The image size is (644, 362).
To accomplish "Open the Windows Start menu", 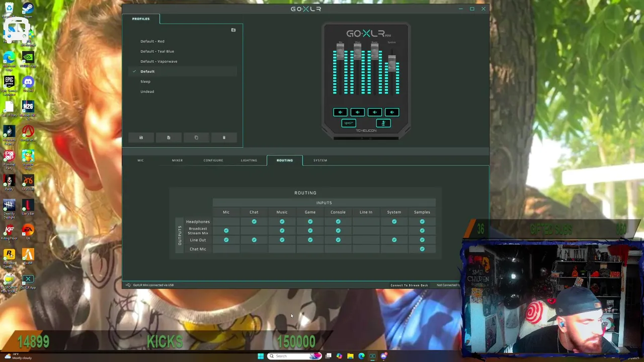I will [260, 356].
